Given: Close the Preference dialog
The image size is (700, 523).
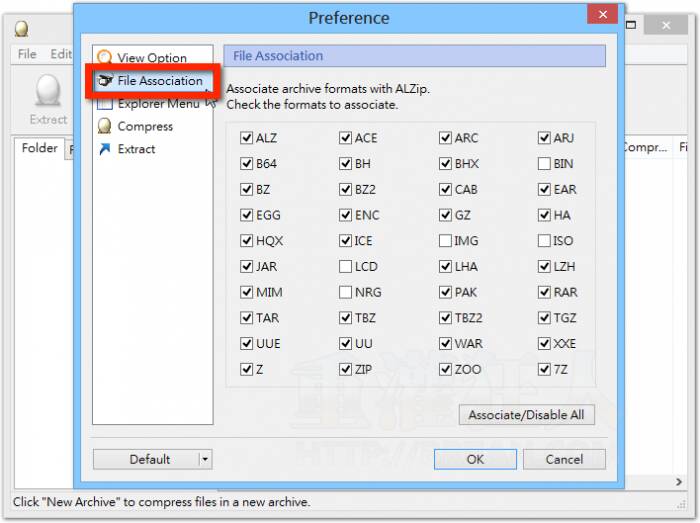Looking at the screenshot, I should click(603, 14).
